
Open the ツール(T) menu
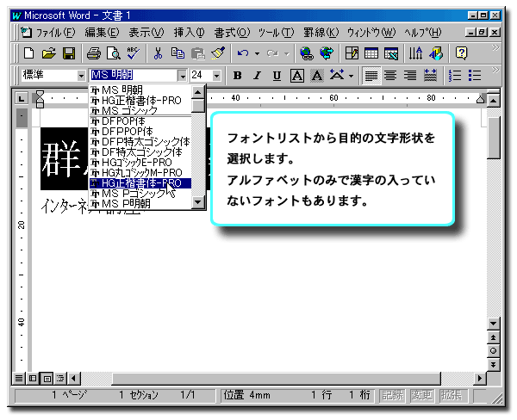point(276,33)
